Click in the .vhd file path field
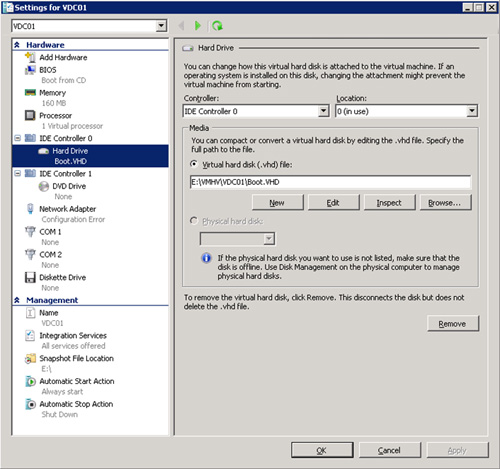 (x=330, y=182)
